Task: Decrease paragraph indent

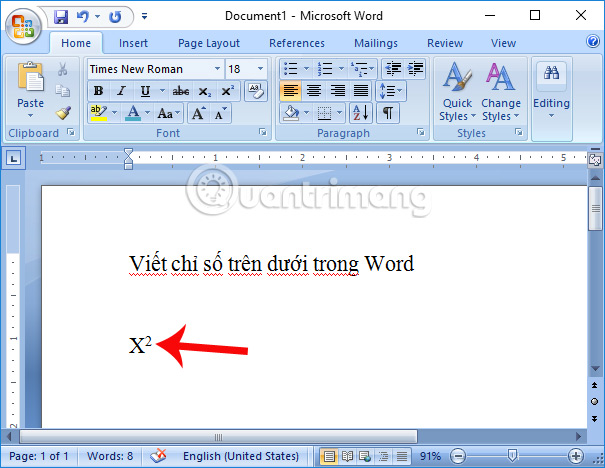Action: point(393,69)
